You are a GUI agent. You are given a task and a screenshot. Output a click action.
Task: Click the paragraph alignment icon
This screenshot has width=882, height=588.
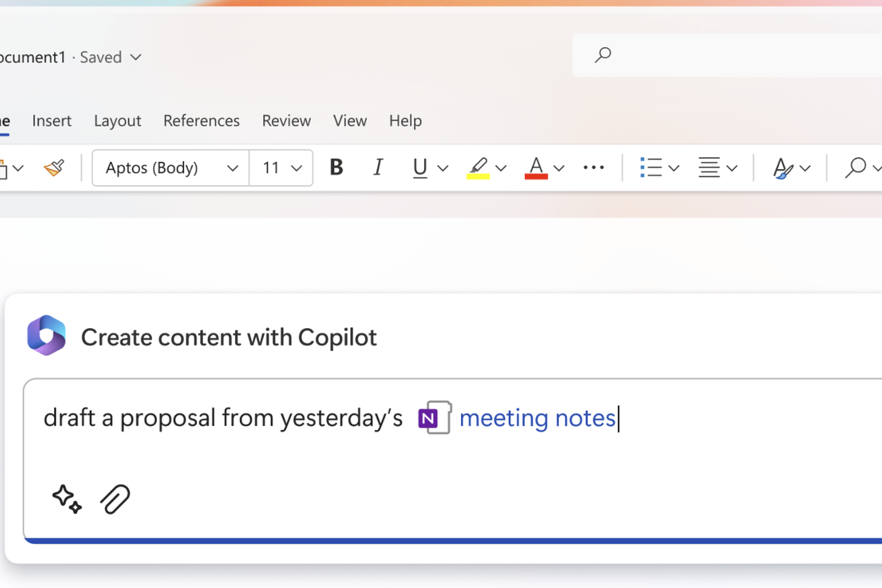[x=709, y=168]
